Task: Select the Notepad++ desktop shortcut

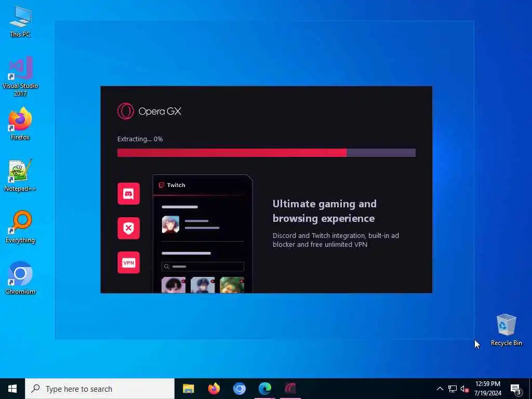Action: 20,175
